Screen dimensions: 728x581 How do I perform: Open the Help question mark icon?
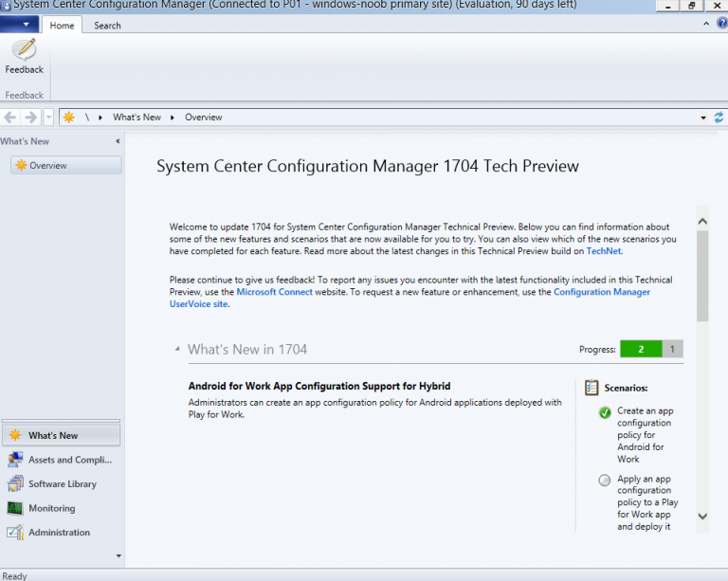click(x=722, y=23)
